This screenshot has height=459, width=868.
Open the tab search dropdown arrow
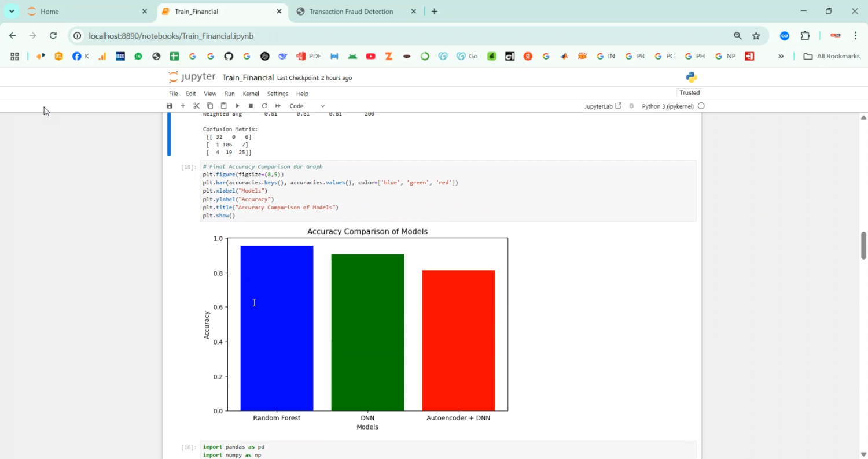pyautogui.click(x=12, y=12)
